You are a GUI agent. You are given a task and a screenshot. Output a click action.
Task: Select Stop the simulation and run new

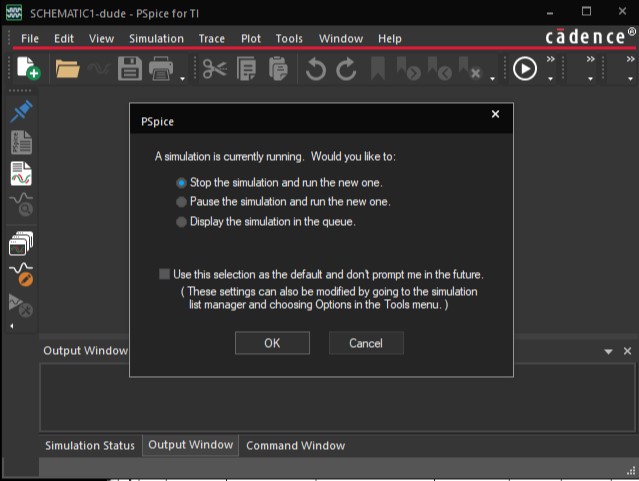[279, 182]
